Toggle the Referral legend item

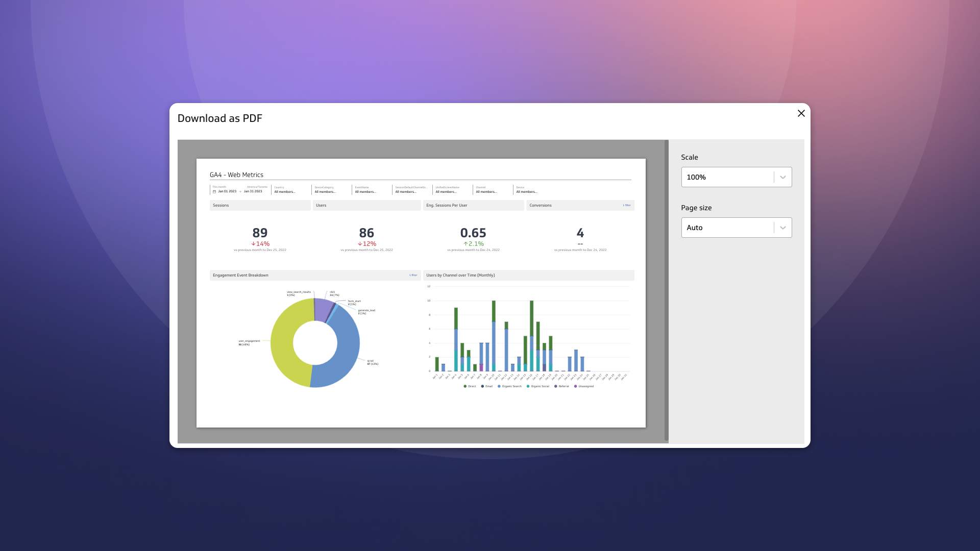pos(563,386)
